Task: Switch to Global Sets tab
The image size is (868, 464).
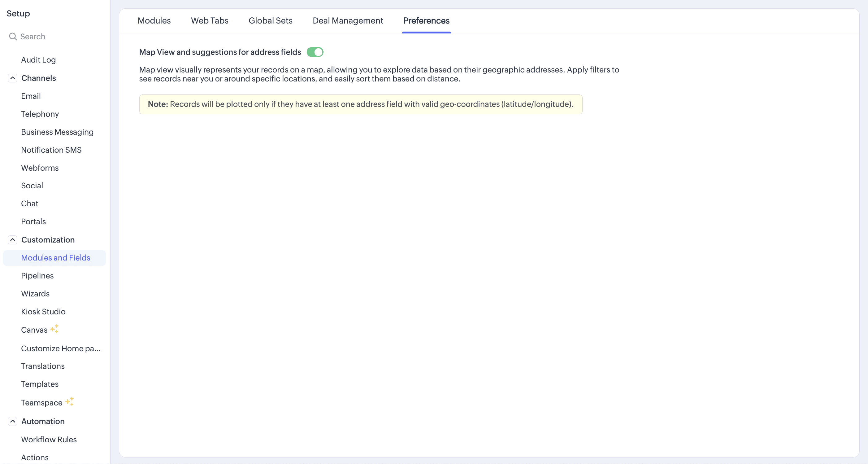Action: pyautogui.click(x=270, y=21)
